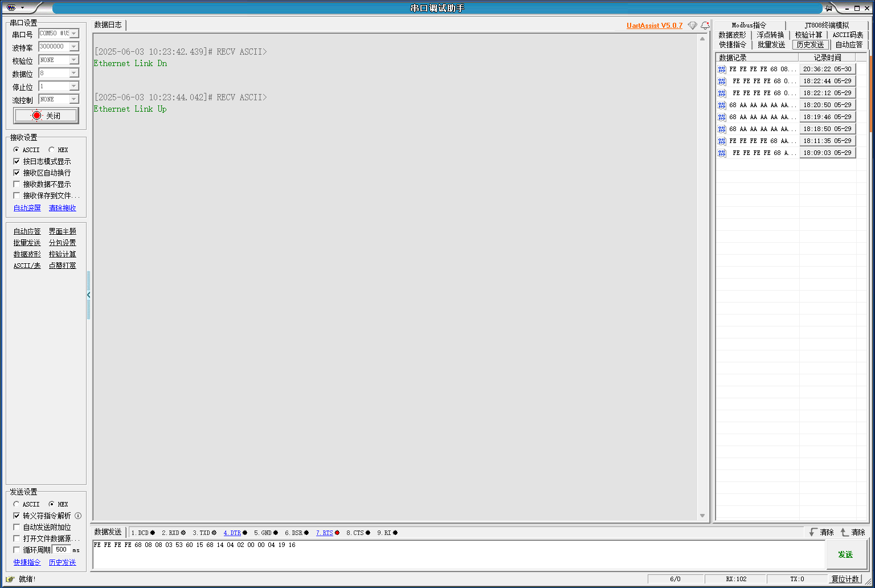The image size is (875, 588).
Task: Select HEX receive mode radio button
Action: point(52,150)
